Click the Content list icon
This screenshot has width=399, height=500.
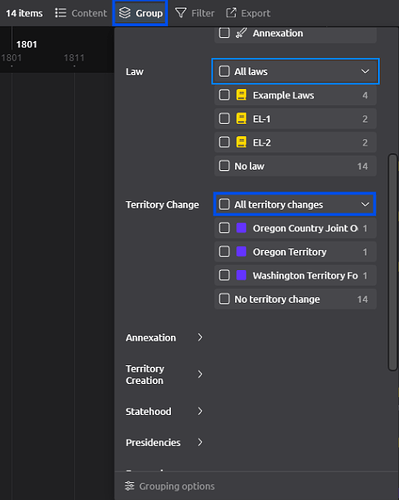pyautogui.click(x=60, y=13)
